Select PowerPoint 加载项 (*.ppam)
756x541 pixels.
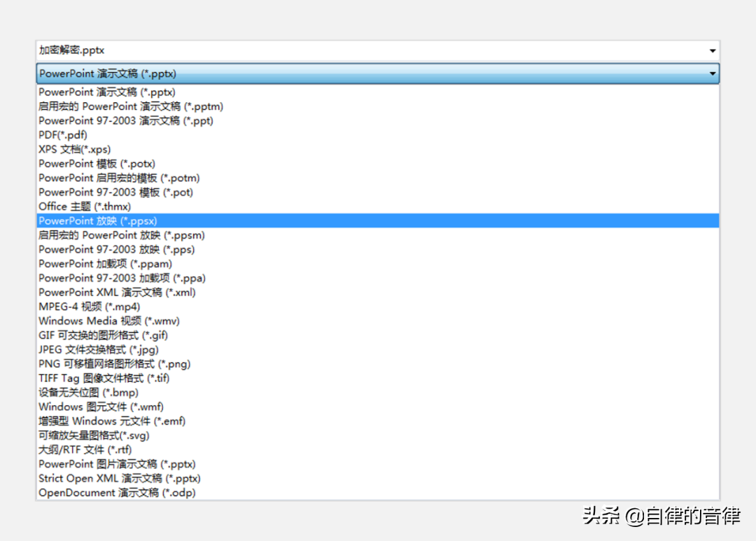pyautogui.click(x=378, y=264)
